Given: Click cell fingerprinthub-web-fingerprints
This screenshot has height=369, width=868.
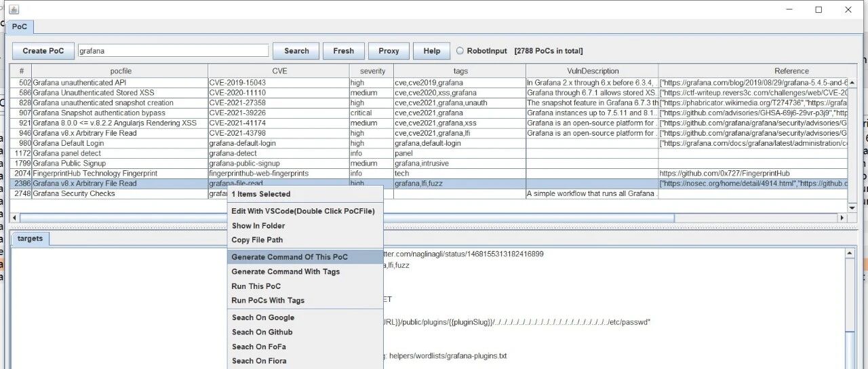Looking at the screenshot, I should (x=279, y=174).
